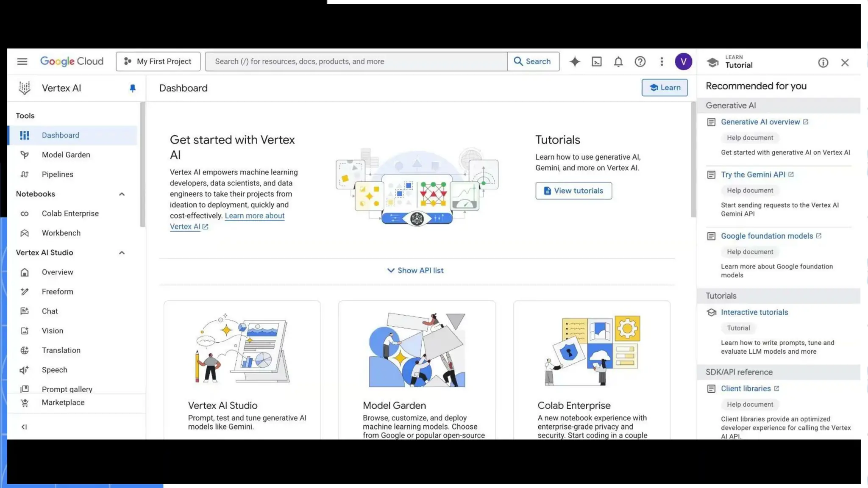Open the Vertex AI Studio card
Screen dimensions: 868x488
click(x=242, y=370)
